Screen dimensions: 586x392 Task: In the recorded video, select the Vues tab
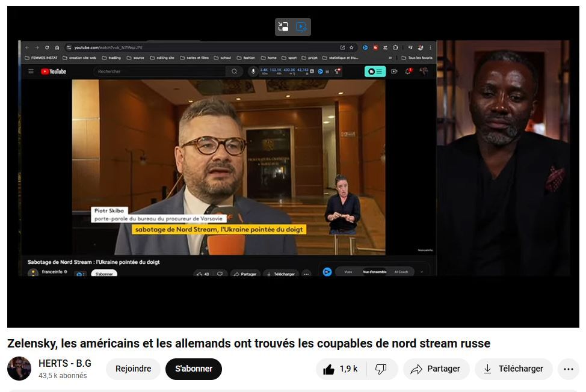pos(348,272)
